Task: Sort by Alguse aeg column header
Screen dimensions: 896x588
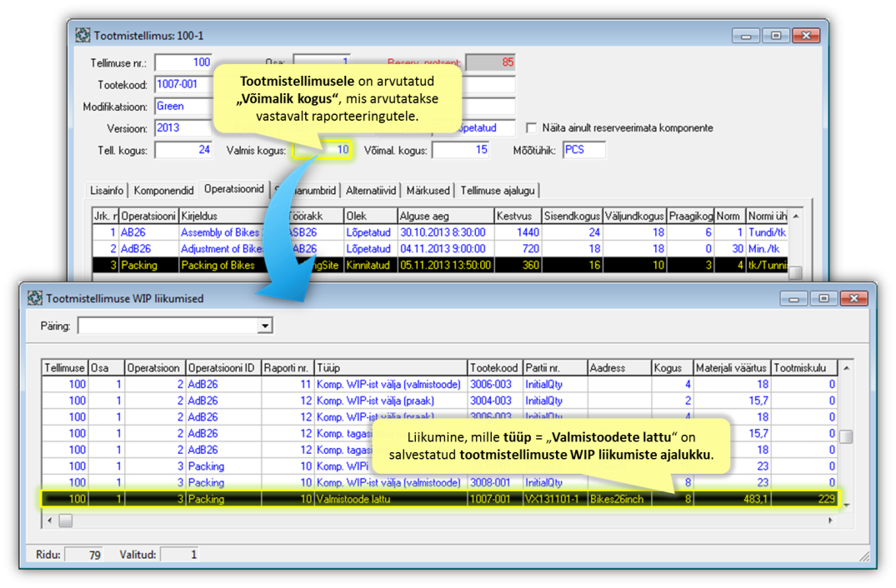Action: coord(445,216)
